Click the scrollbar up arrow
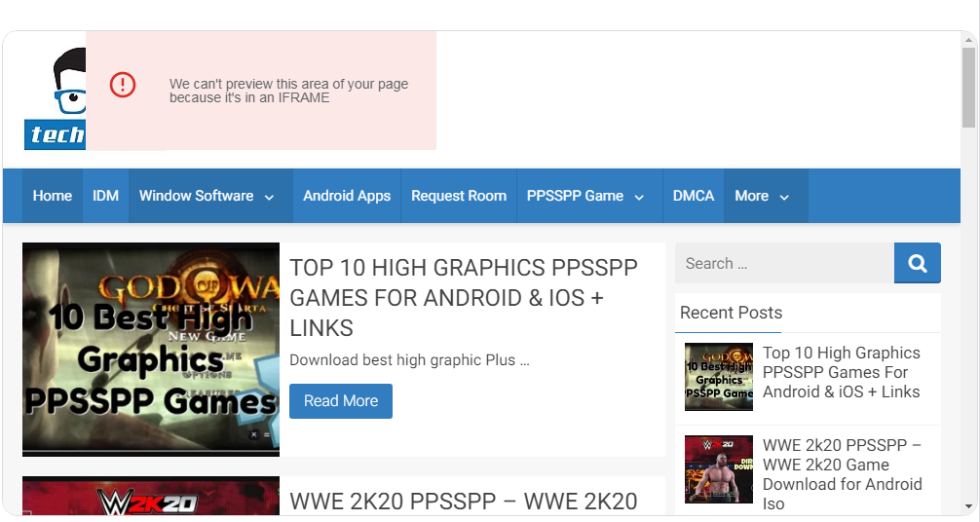980x522 pixels. click(968, 39)
